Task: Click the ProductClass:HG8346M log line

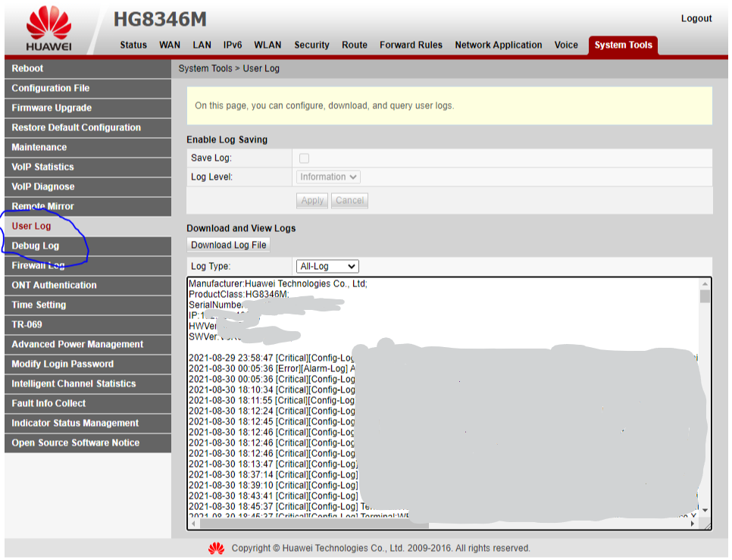Action: point(239,295)
